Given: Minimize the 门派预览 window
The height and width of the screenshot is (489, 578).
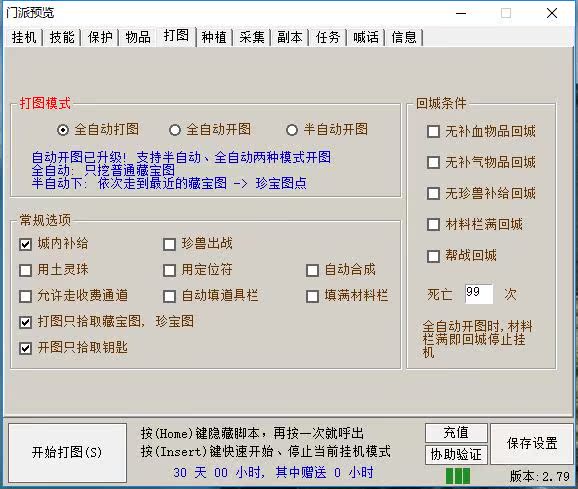Looking at the screenshot, I should pyautogui.click(x=461, y=14).
